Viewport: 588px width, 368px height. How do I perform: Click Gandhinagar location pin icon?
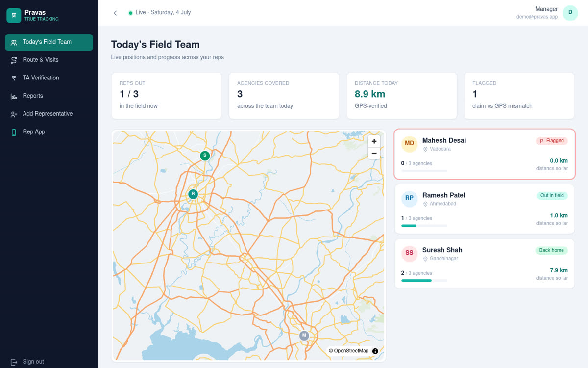(425, 259)
